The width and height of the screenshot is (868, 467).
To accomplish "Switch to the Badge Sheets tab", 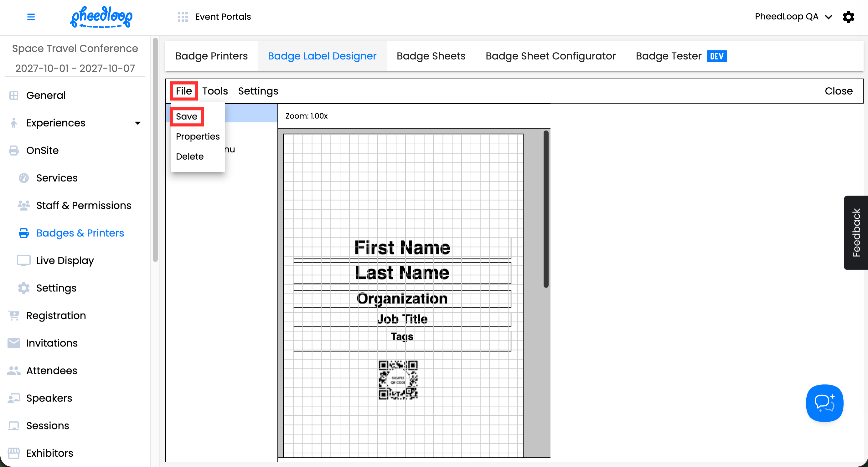I will click(x=431, y=56).
